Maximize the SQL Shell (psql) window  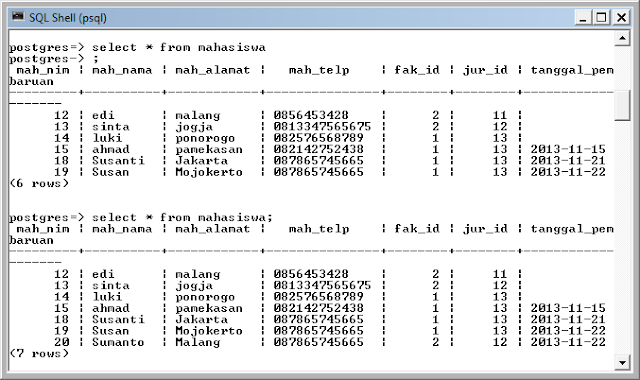coord(602,18)
